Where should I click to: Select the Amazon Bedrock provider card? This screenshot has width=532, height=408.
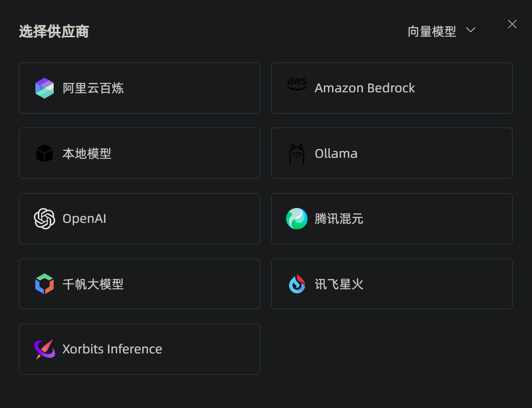[392, 88]
